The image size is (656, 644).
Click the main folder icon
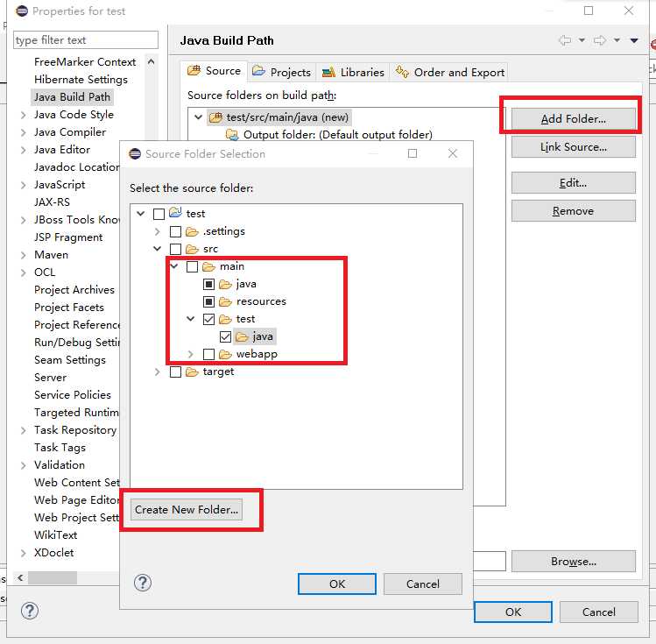208,266
